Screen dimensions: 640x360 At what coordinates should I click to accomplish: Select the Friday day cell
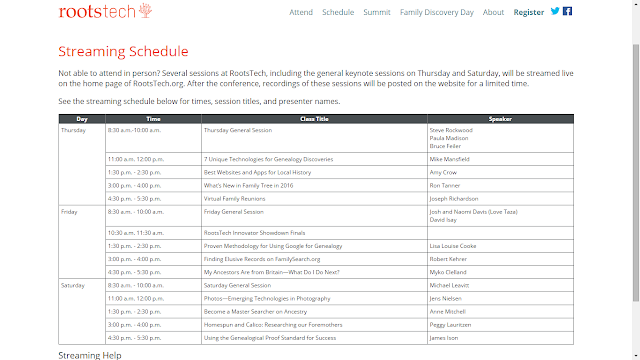(x=82, y=242)
